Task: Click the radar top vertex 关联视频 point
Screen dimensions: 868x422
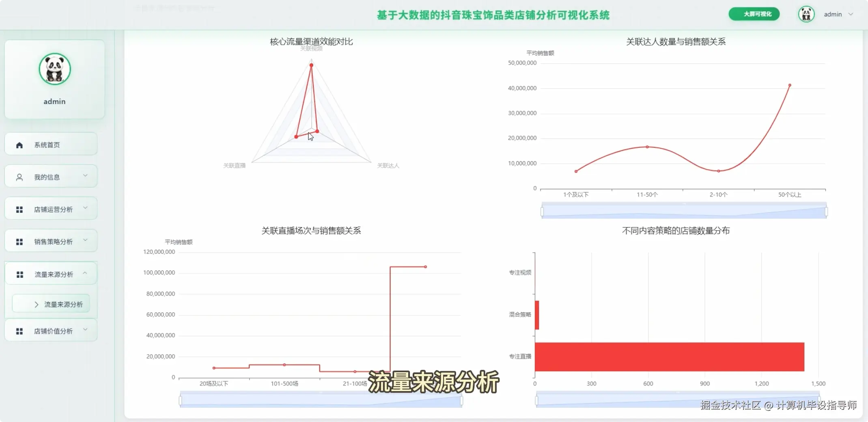Action: pos(311,65)
